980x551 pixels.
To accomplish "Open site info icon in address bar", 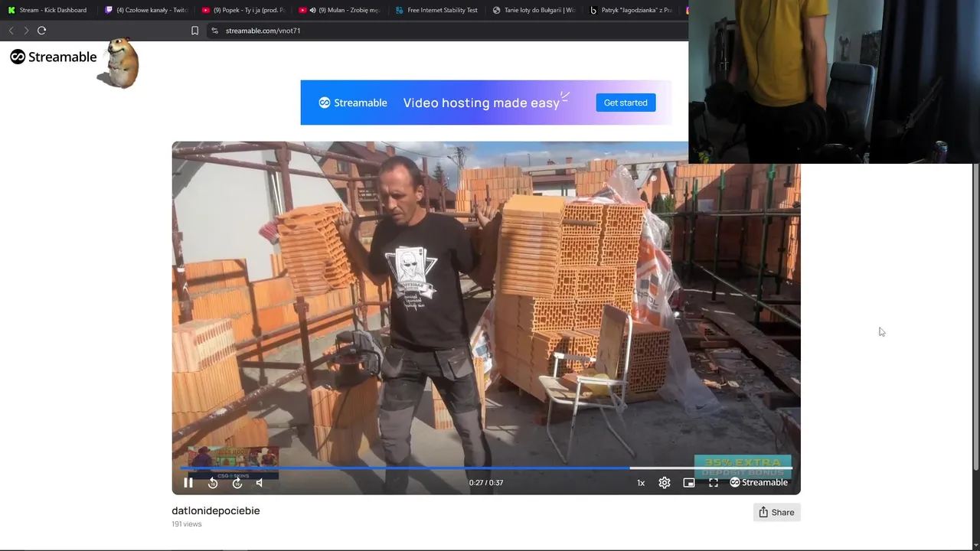I will point(215,31).
